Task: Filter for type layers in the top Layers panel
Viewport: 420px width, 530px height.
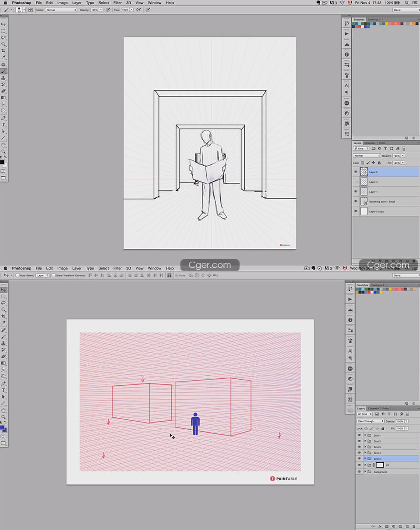Action: tap(386, 148)
